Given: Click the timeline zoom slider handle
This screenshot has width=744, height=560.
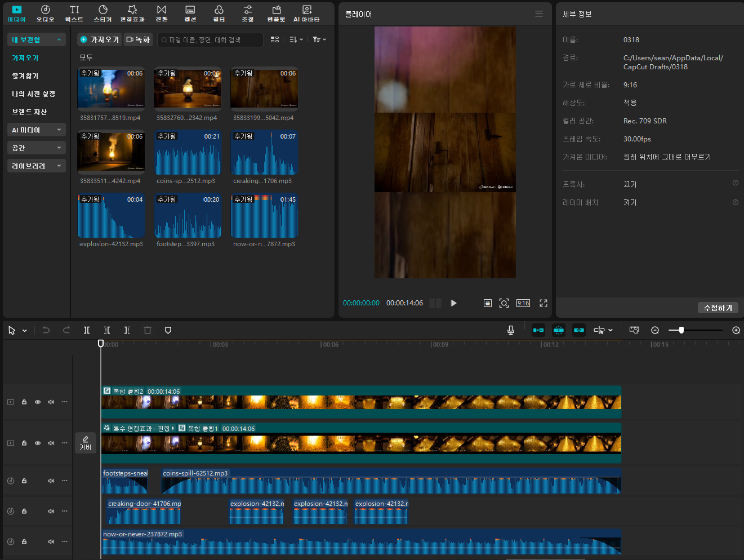Looking at the screenshot, I should 681,330.
